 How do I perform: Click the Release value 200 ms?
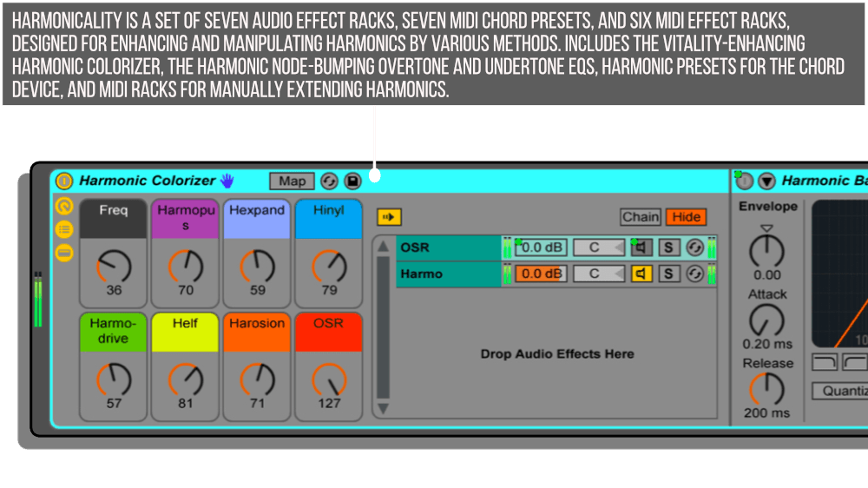pos(766,413)
